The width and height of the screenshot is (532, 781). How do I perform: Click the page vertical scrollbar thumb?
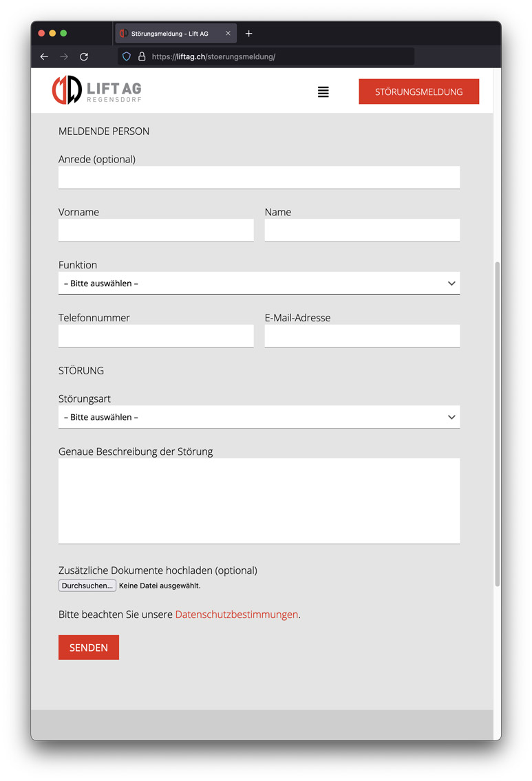click(497, 423)
